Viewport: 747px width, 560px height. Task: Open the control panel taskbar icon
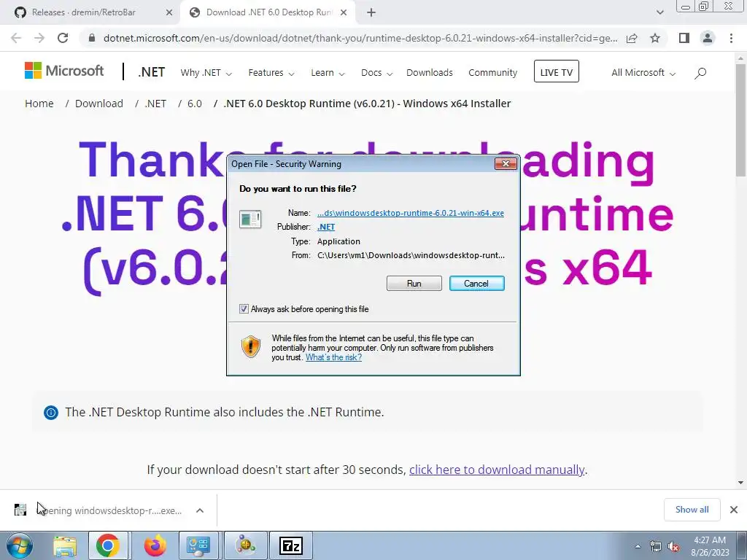point(198,545)
